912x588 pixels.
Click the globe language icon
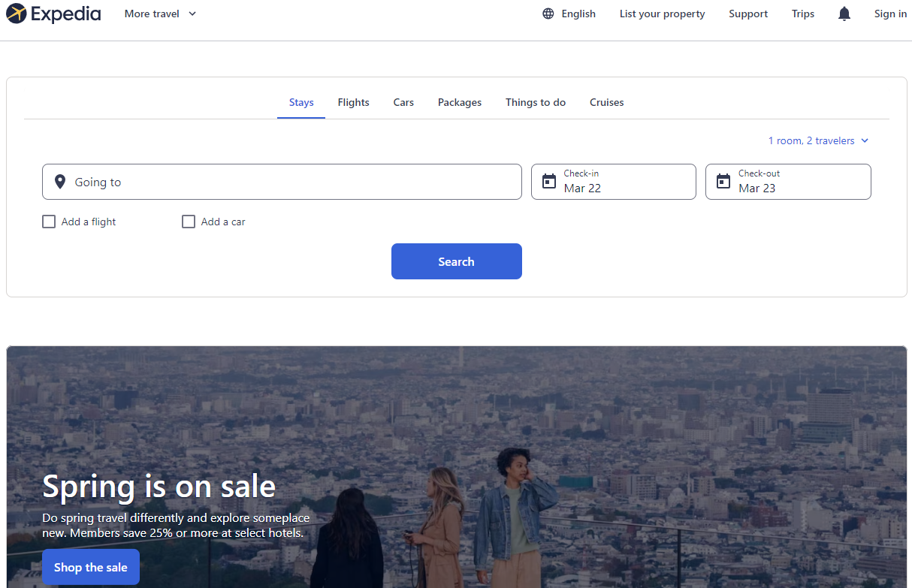(548, 14)
